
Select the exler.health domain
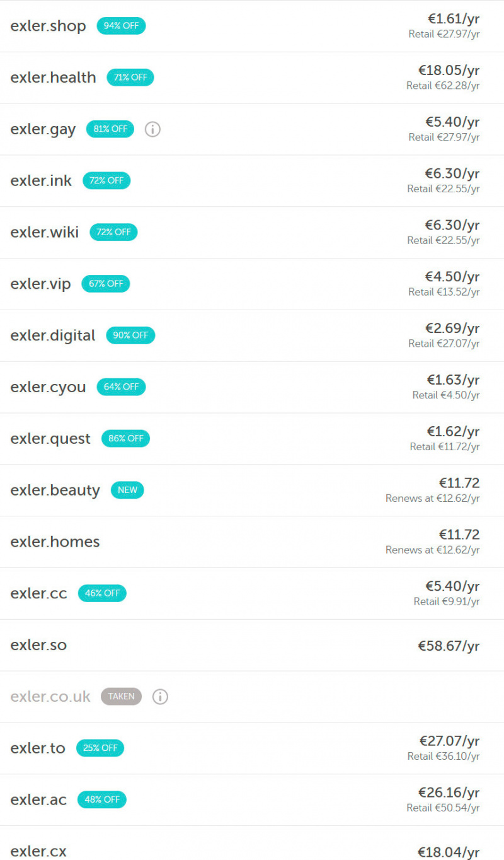(53, 78)
